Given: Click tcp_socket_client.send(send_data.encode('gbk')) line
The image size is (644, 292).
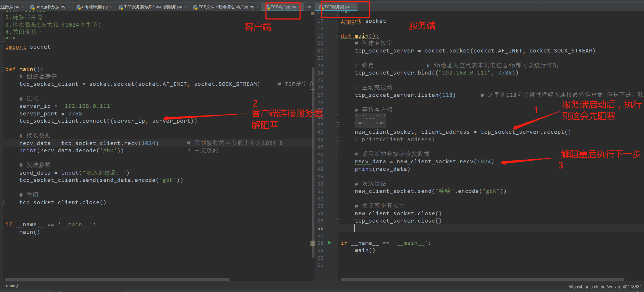Looking at the screenshot, I should (101, 180).
